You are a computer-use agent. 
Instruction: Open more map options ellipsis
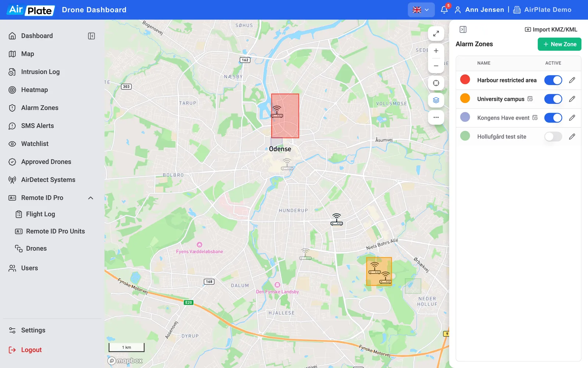tap(436, 117)
